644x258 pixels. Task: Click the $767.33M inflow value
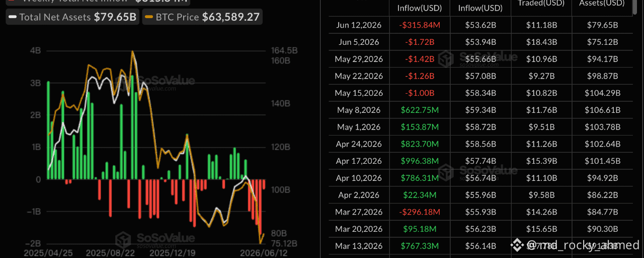click(x=420, y=246)
